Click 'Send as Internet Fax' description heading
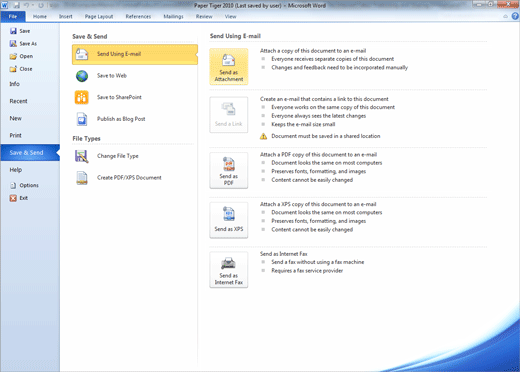Viewport: 520px width, 372px height. pyautogui.click(x=284, y=254)
